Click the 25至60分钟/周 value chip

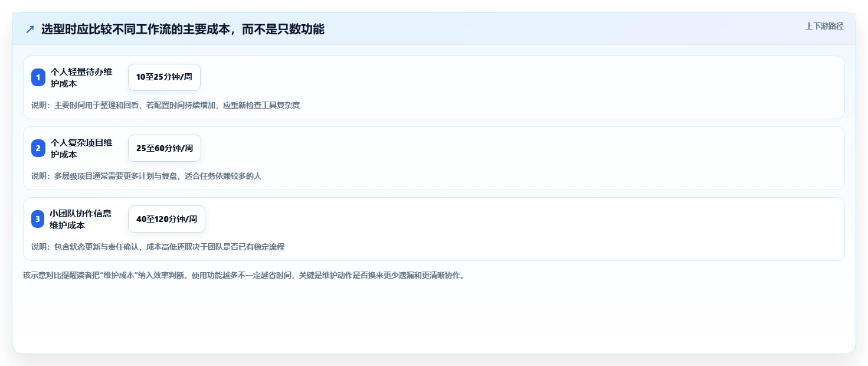coord(165,148)
